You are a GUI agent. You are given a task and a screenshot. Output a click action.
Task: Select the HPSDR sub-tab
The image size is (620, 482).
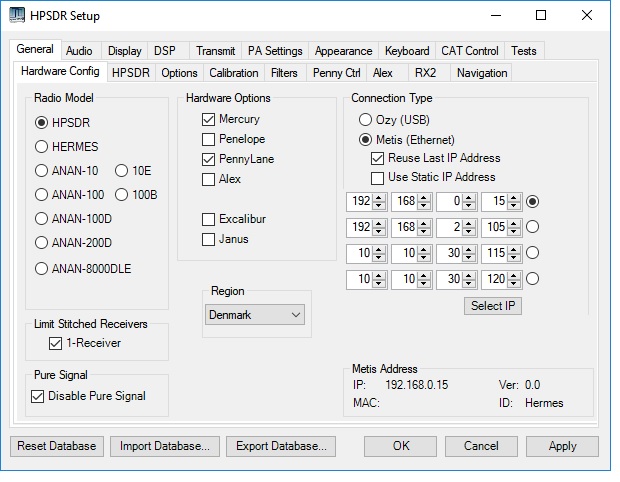(130, 73)
